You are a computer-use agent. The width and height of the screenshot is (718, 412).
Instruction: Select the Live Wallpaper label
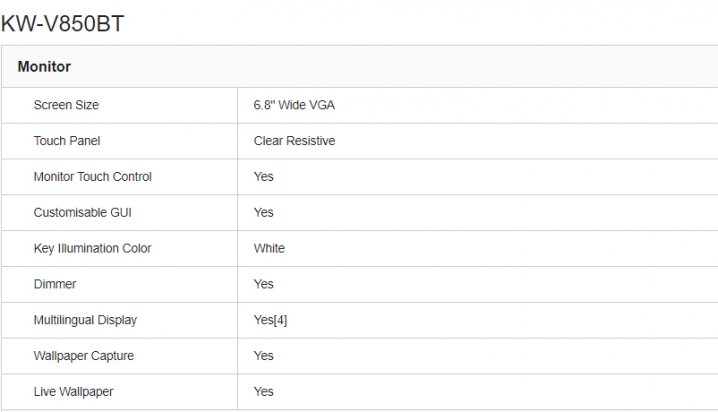[73, 391]
